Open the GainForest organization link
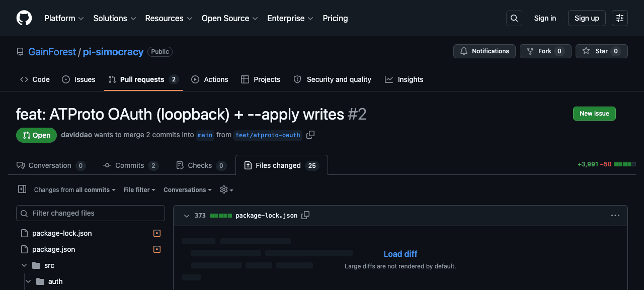644x290 pixels. coord(52,52)
